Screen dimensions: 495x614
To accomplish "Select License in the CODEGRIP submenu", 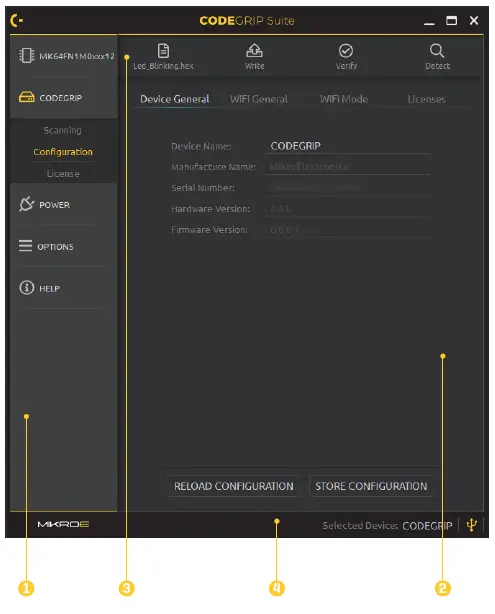I will pos(63,173).
